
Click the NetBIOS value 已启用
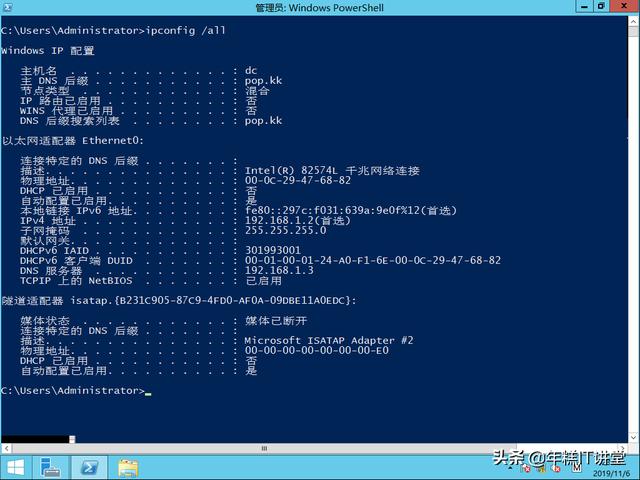pos(264,281)
